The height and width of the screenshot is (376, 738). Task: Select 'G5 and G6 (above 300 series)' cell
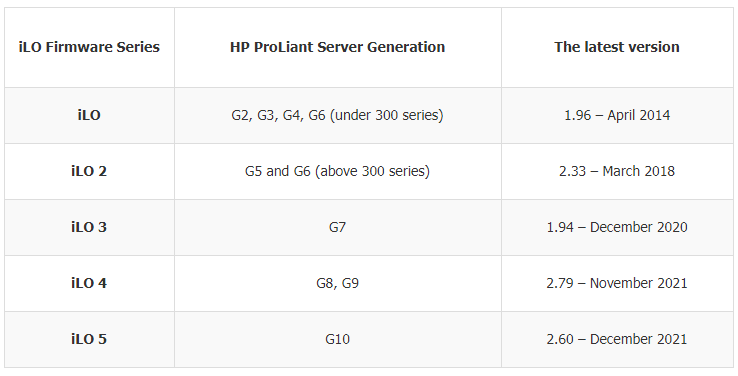[x=337, y=171]
